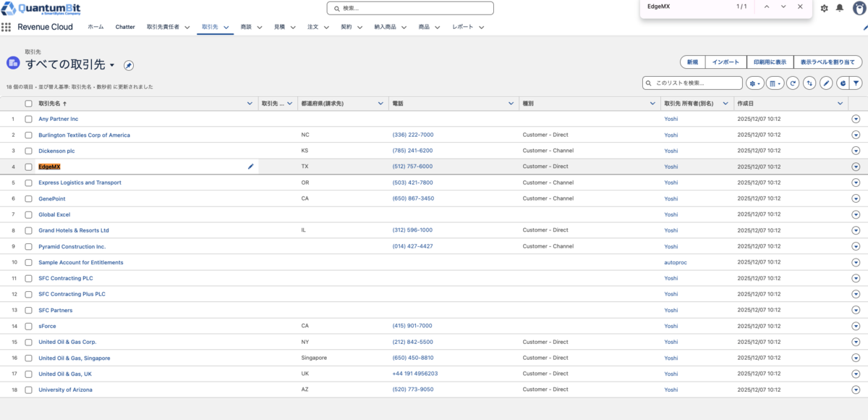Click the QuantumBit logo
The width and height of the screenshot is (868, 420).
[42, 9]
